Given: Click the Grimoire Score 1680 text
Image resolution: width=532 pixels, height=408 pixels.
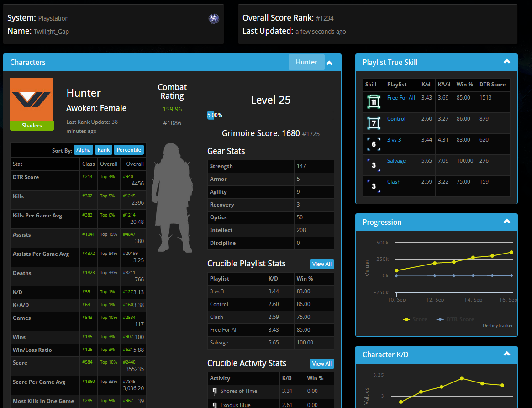Looking at the screenshot, I should tap(261, 133).
